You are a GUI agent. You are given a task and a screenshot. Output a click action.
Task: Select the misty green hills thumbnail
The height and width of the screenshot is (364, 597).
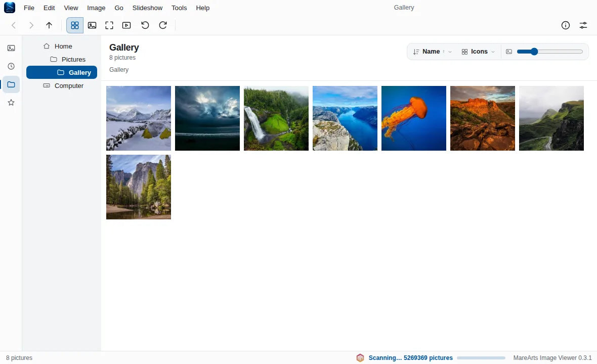[x=551, y=118]
